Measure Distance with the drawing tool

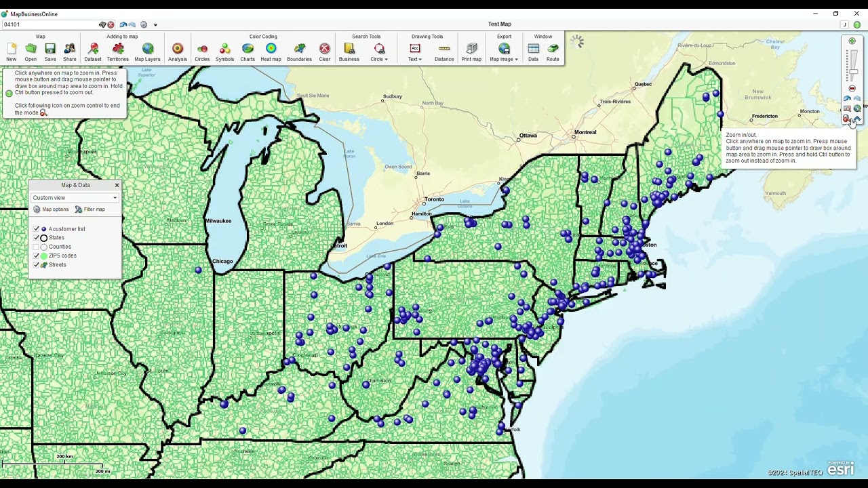(444, 52)
